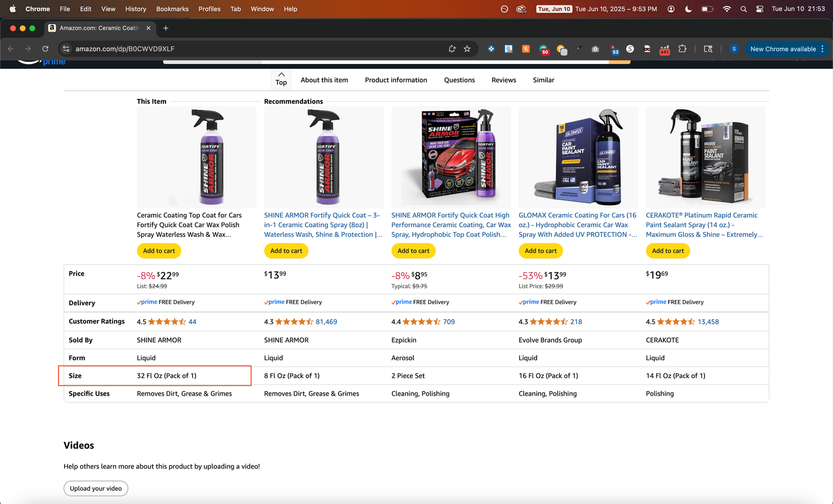833x504 pixels.
Task: Click Upload your video button
Action: click(96, 488)
